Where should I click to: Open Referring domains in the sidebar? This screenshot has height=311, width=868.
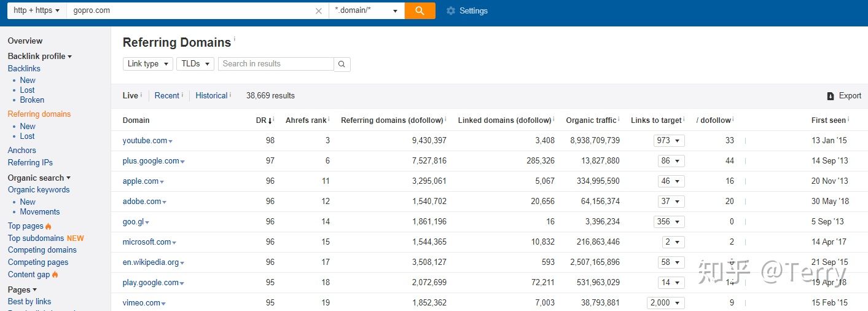point(39,114)
